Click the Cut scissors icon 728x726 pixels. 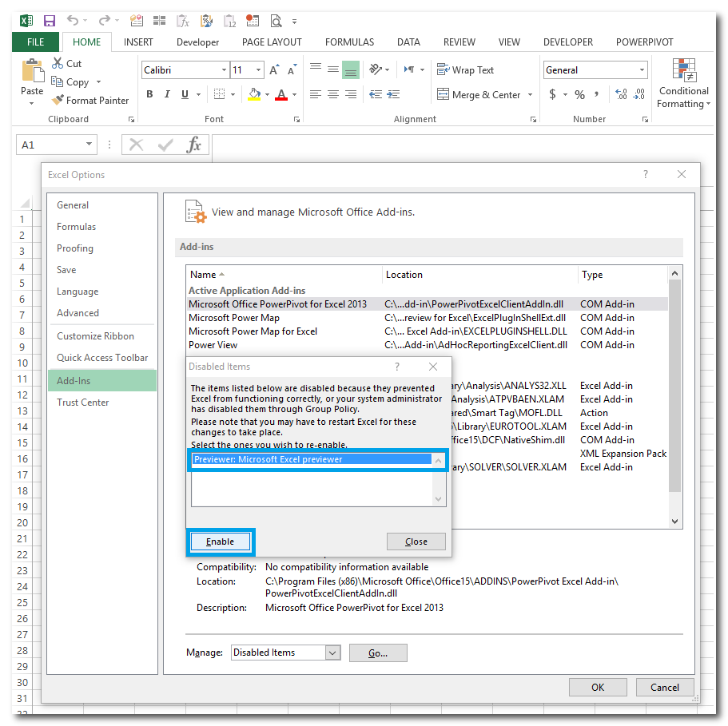tap(58, 63)
